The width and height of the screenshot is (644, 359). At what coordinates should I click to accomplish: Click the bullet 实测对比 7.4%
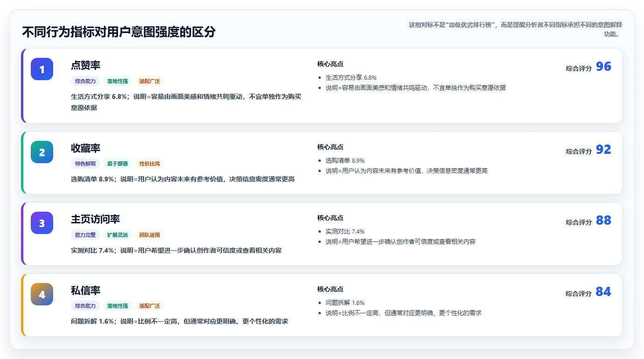click(x=345, y=231)
